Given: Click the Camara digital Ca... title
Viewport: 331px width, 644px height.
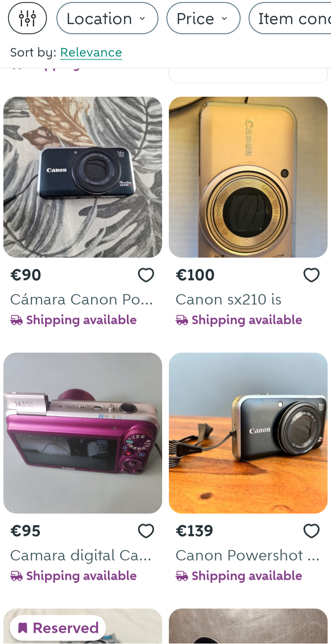Looking at the screenshot, I should 81,555.
